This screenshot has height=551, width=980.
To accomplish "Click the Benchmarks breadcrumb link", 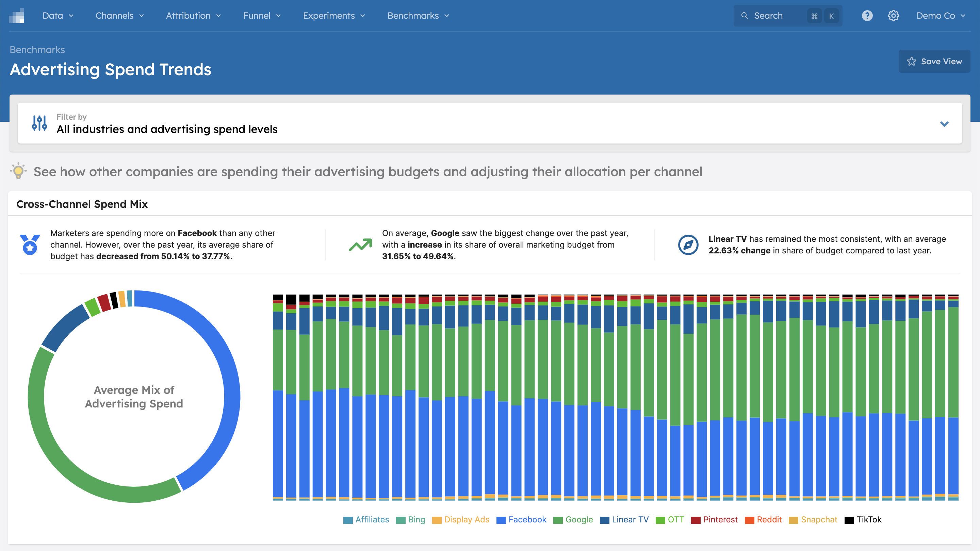I will point(37,50).
